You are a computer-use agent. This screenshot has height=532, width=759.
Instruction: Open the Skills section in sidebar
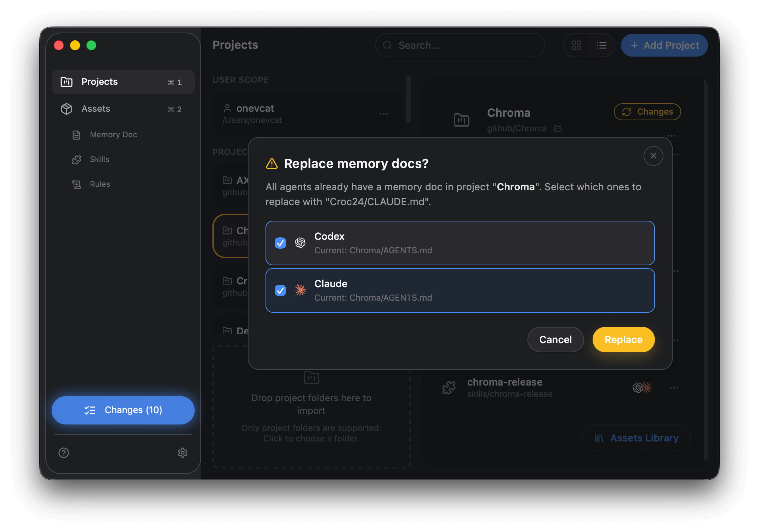coord(99,159)
